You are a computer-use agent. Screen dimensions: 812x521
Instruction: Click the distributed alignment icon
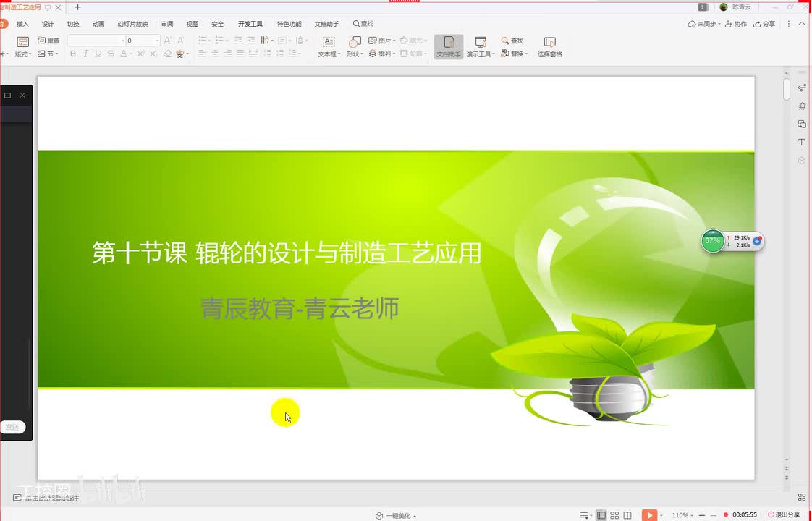253,54
